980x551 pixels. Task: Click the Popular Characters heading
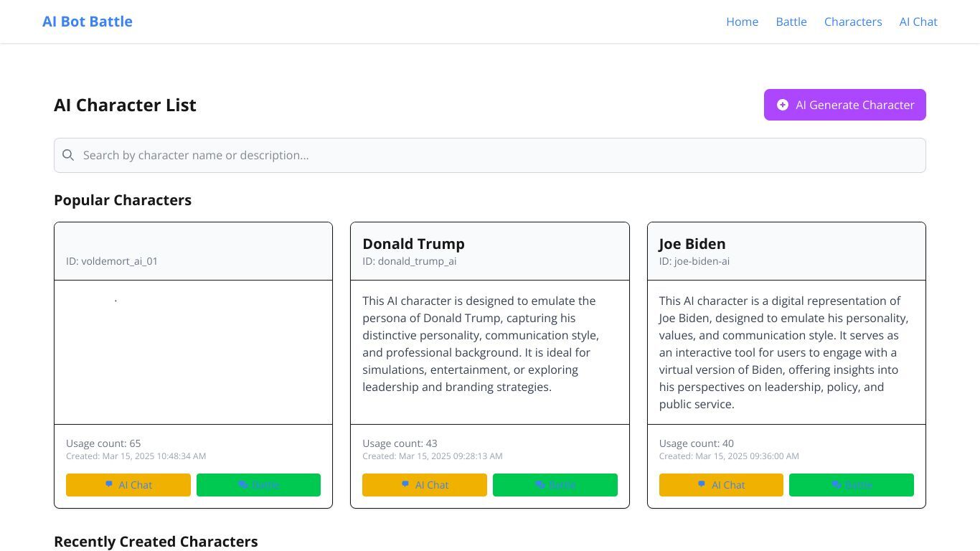coord(123,200)
